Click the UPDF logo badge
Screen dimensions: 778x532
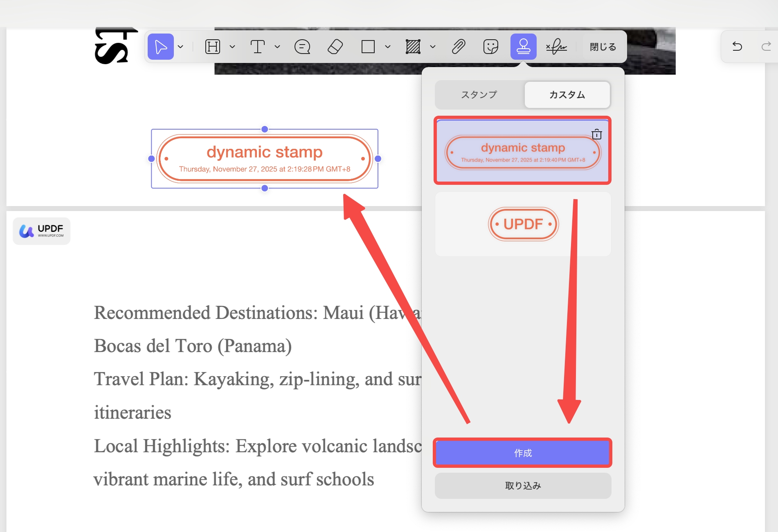click(x=42, y=231)
